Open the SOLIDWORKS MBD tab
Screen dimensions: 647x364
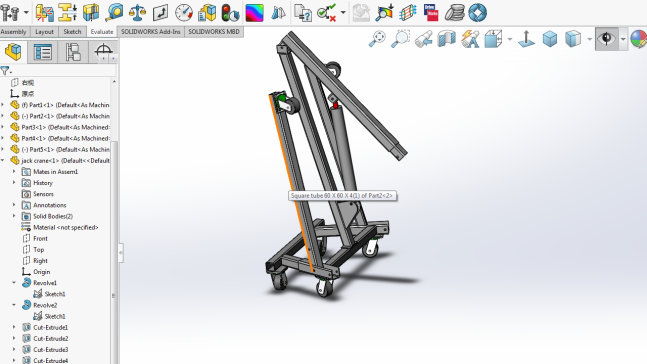click(214, 32)
